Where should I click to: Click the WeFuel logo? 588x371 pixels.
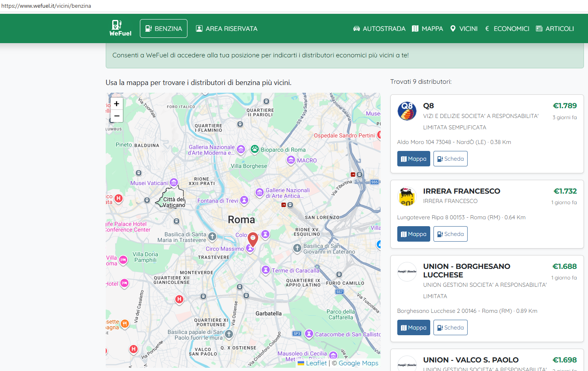tap(120, 28)
